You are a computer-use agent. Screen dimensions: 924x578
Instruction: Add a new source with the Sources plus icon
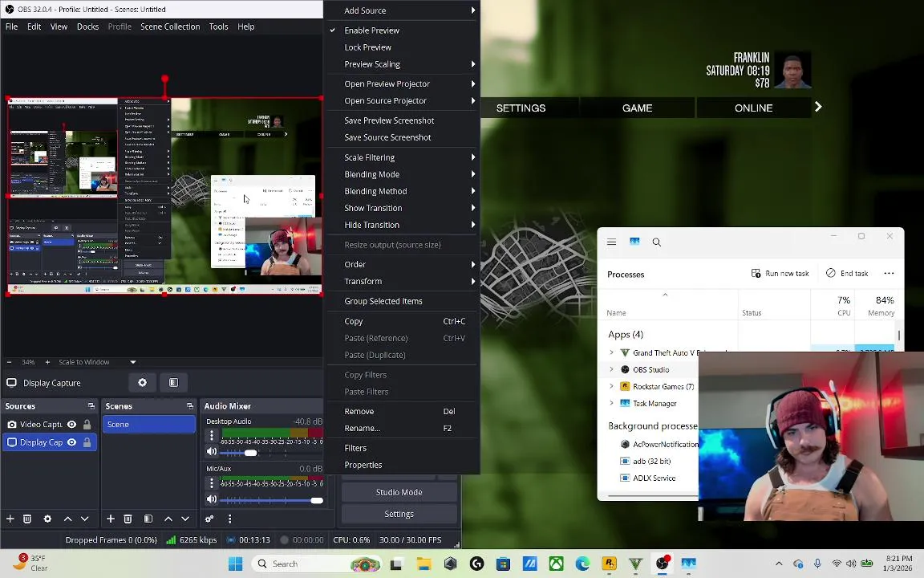[x=10, y=519]
